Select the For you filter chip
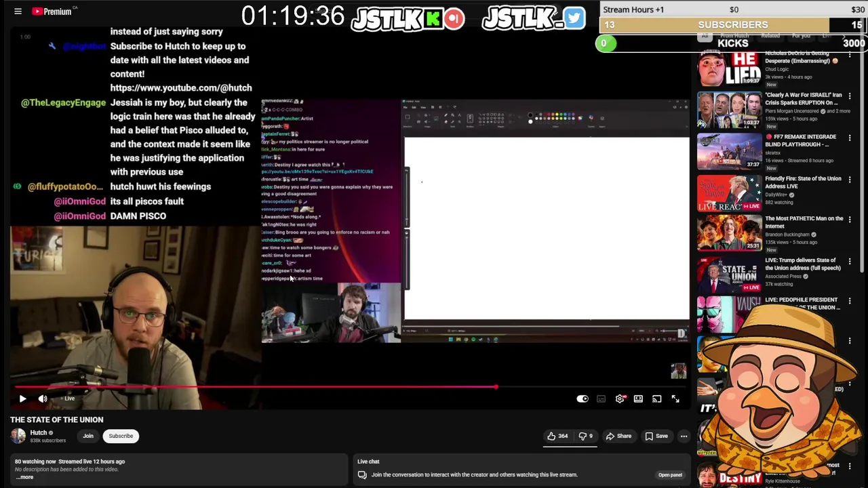 coord(801,35)
